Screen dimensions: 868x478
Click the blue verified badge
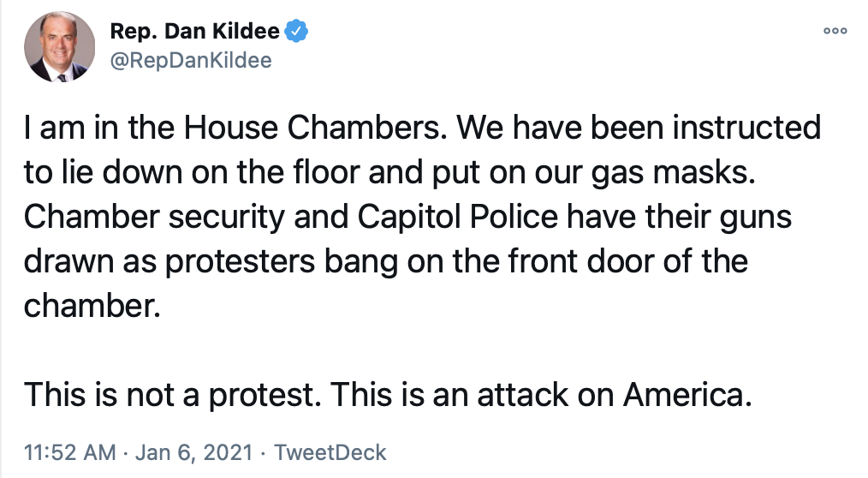tap(296, 33)
